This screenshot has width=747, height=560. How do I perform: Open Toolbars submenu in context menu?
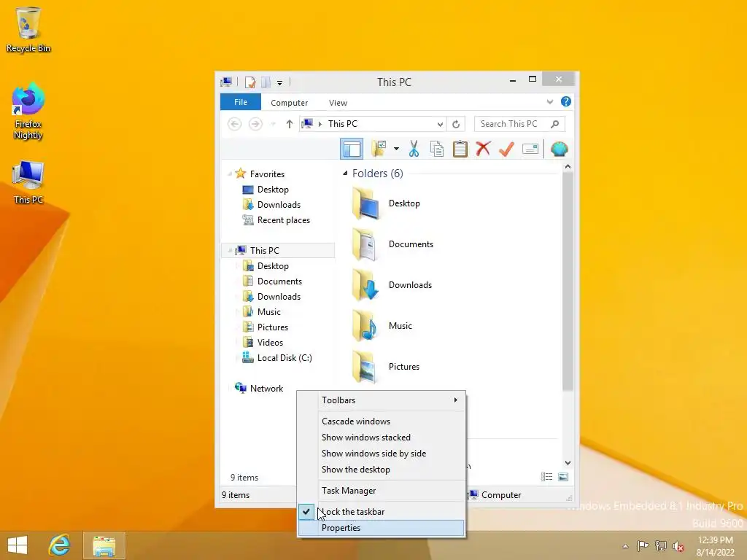pos(381,400)
